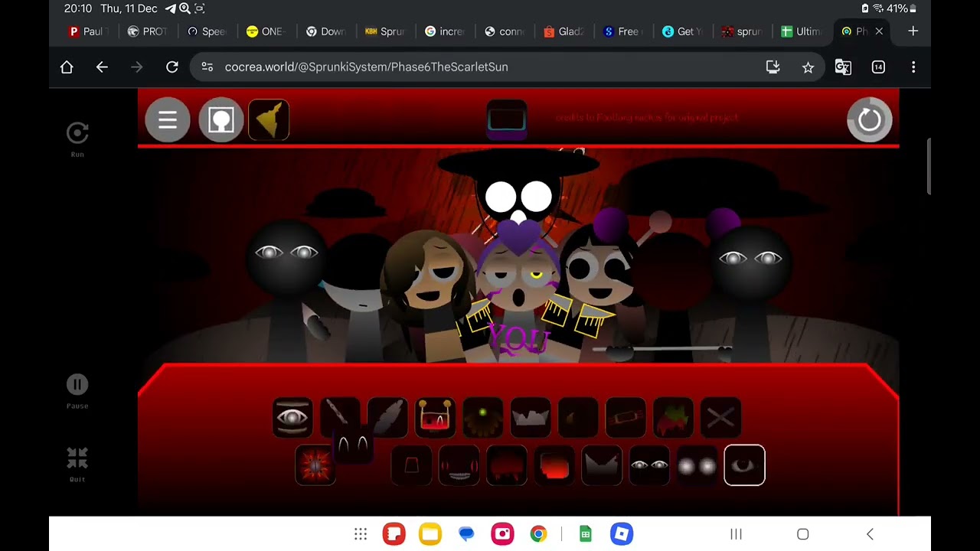Bookmark this page with the star

pyautogui.click(x=808, y=67)
